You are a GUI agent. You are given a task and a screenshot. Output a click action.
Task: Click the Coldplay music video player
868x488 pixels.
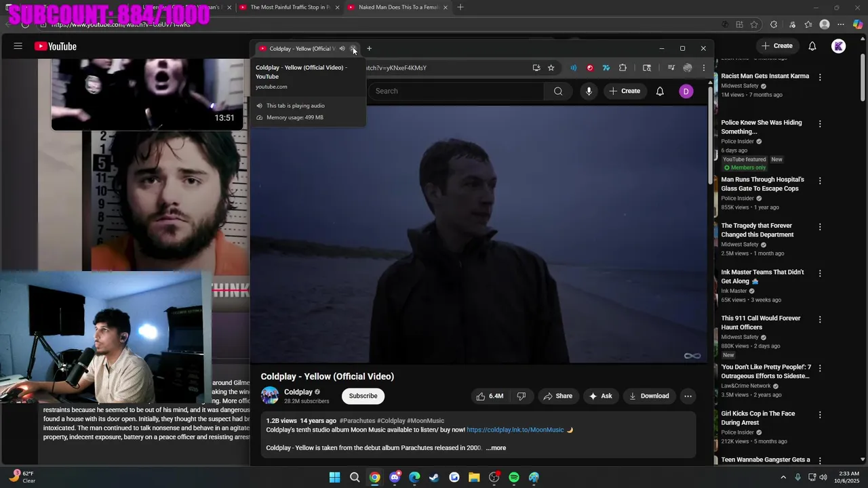tap(479, 234)
